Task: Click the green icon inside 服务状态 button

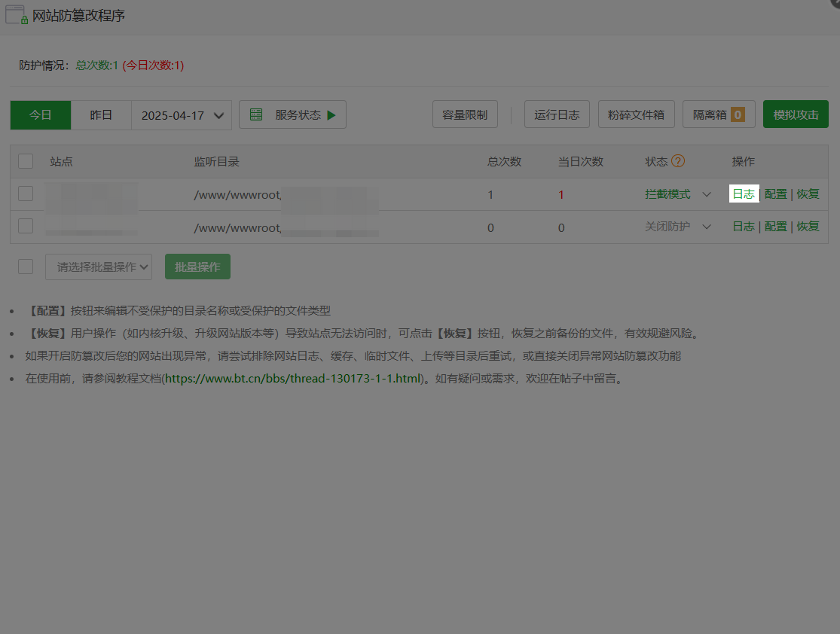Action: click(256, 114)
